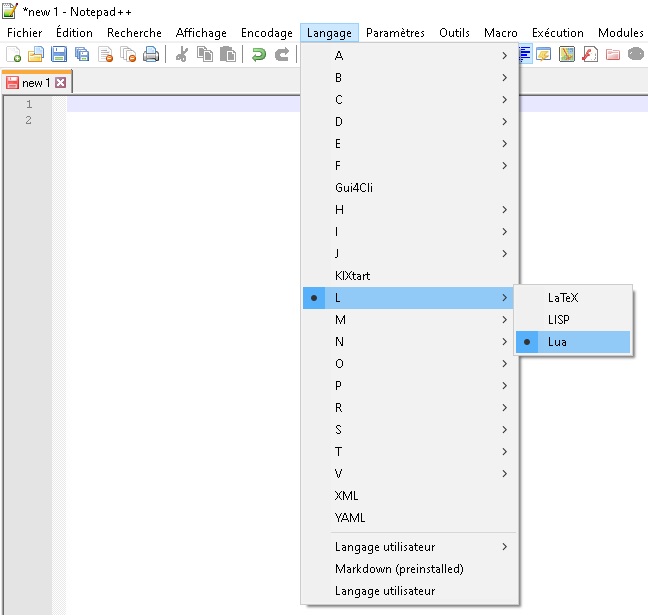Click the grey monitoring toolbar icon
This screenshot has height=615, width=648.
point(636,54)
